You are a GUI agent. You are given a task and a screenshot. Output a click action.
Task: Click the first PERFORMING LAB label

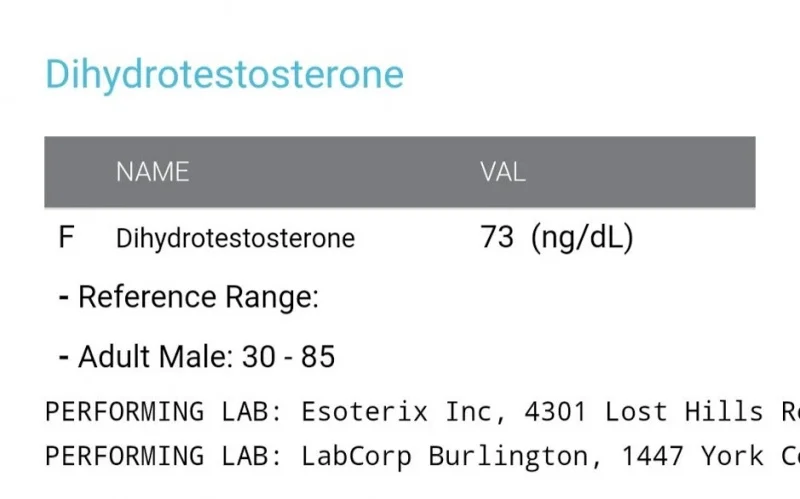click(x=163, y=411)
